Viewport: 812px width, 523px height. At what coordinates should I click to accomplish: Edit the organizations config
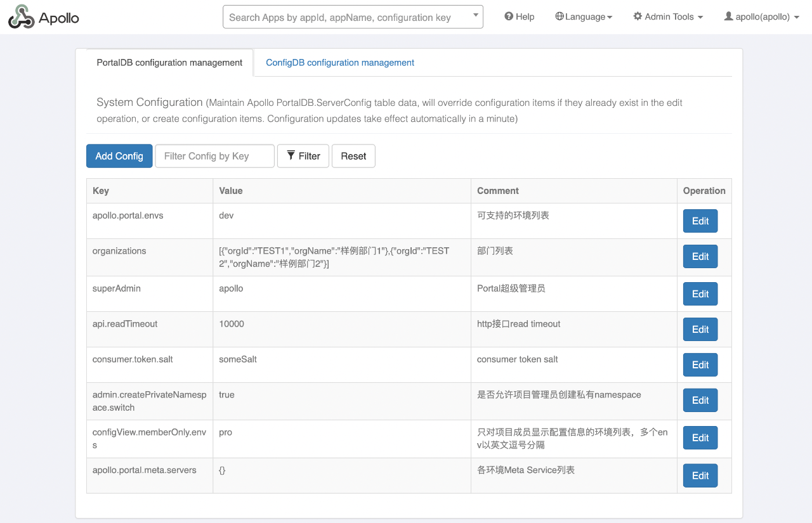pos(700,257)
